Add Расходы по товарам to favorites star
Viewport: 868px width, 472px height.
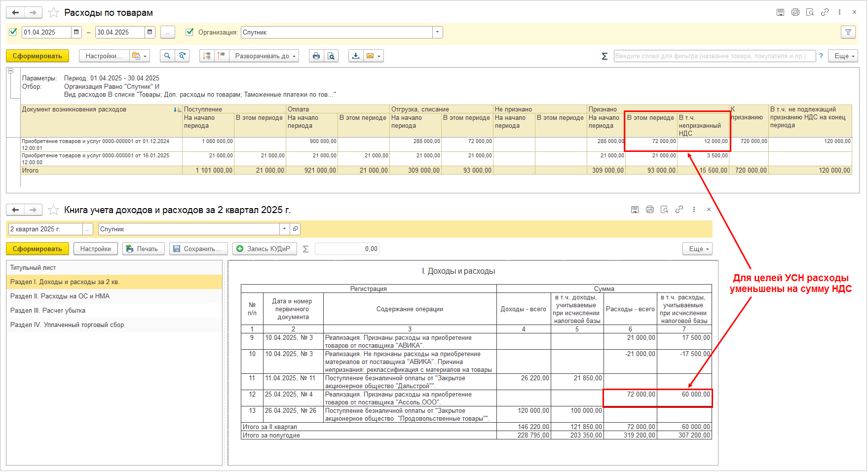point(53,13)
